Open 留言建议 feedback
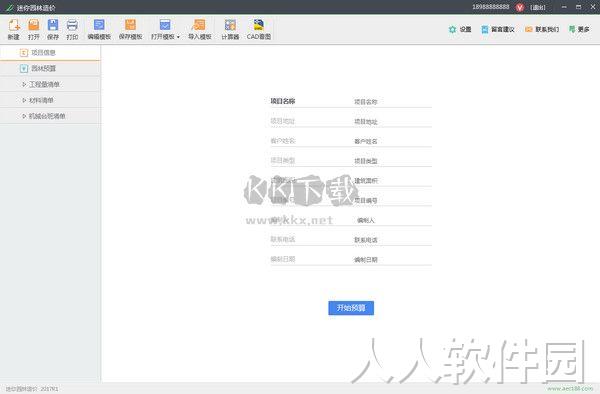The image size is (600, 394). tap(498, 29)
